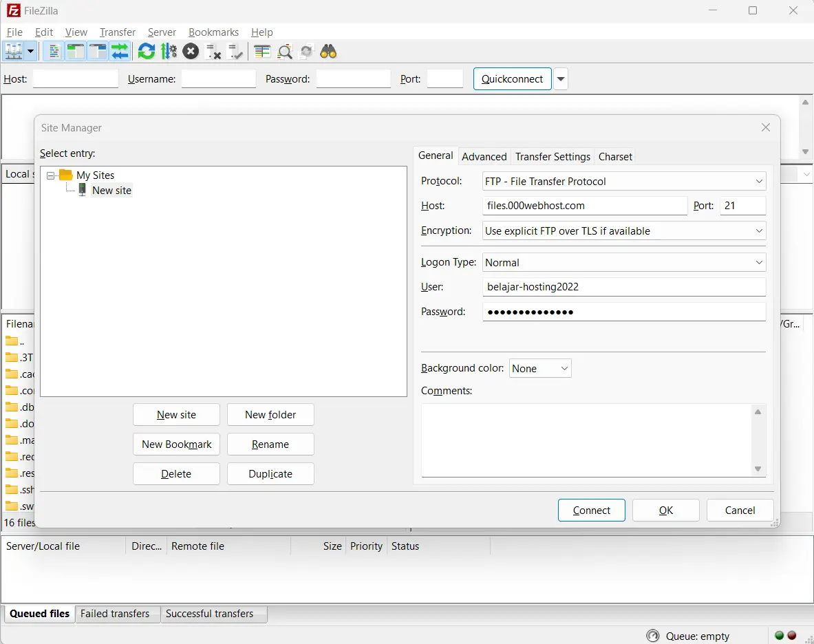Select the Queued files tab
Screen dimensions: 814x644
(39, 614)
